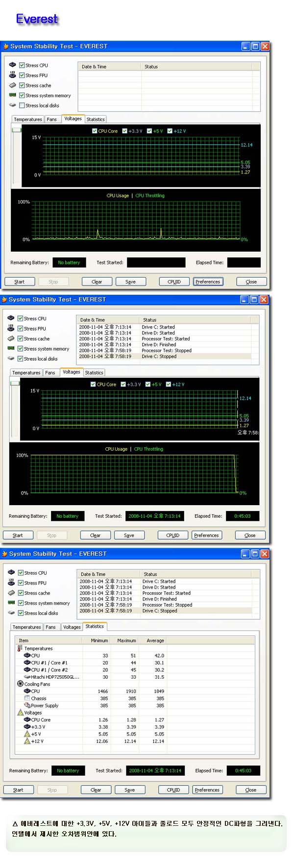Click the disk icon beside Stress local disks in middle window
Screen dimensions: 294x868
[x=11, y=358]
